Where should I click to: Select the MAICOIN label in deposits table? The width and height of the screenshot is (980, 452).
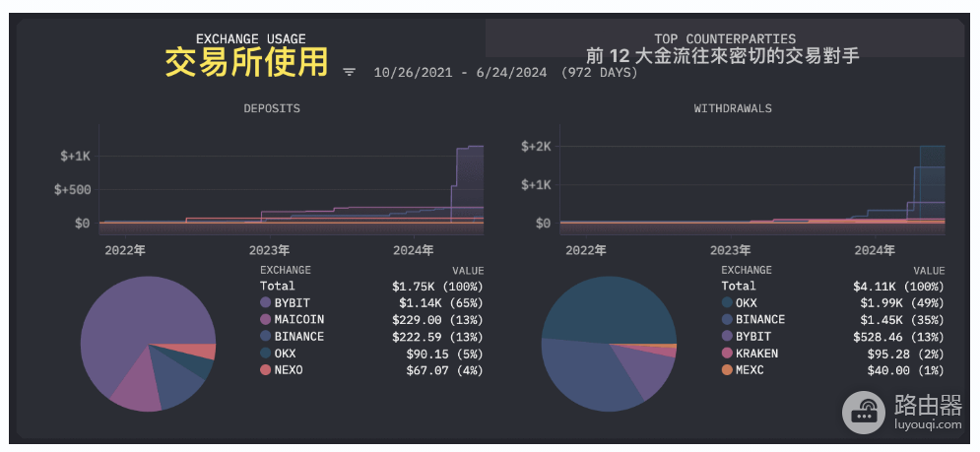tap(298, 319)
